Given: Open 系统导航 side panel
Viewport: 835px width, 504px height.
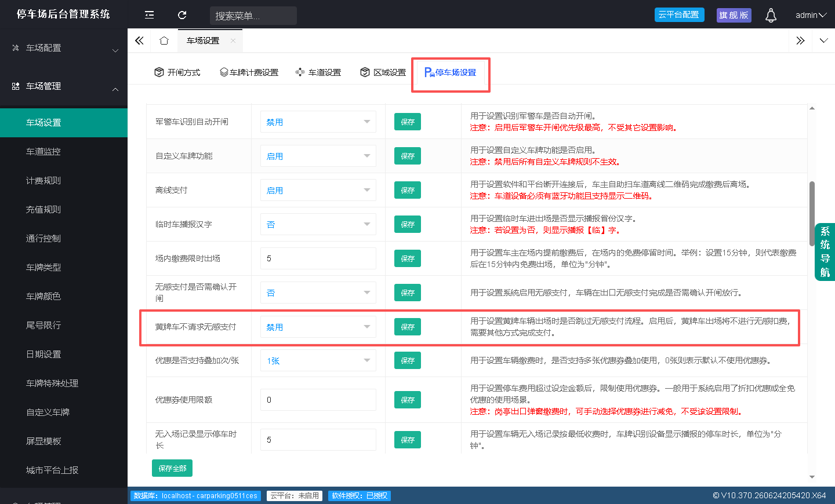Looking at the screenshot, I should (825, 251).
